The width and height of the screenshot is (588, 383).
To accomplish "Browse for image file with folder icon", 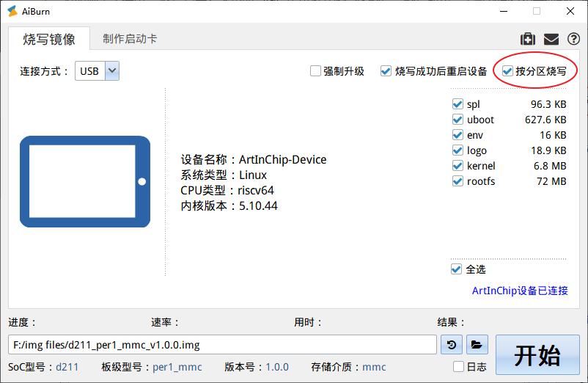I will pos(477,344).
